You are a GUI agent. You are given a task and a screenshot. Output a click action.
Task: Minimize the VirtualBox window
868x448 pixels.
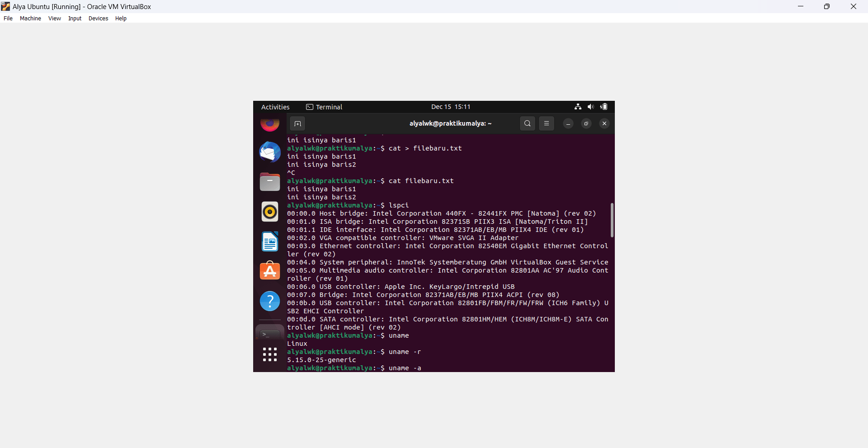coord(801,6)
